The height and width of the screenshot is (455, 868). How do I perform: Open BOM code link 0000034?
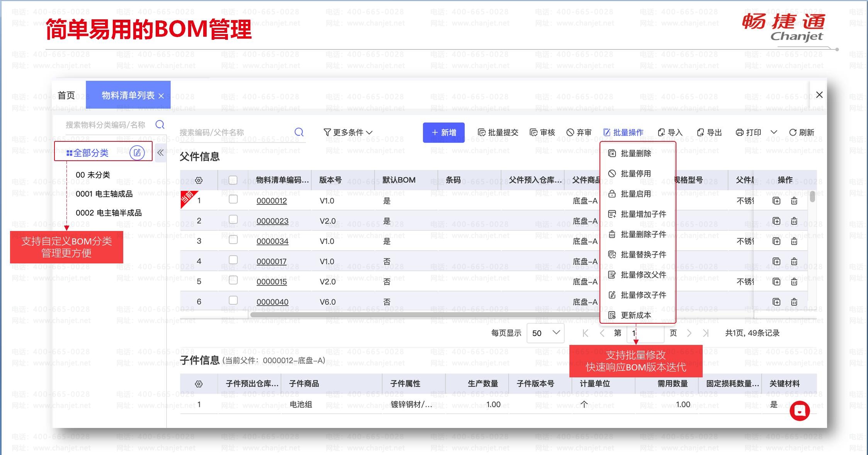click(x=272, y=241)
